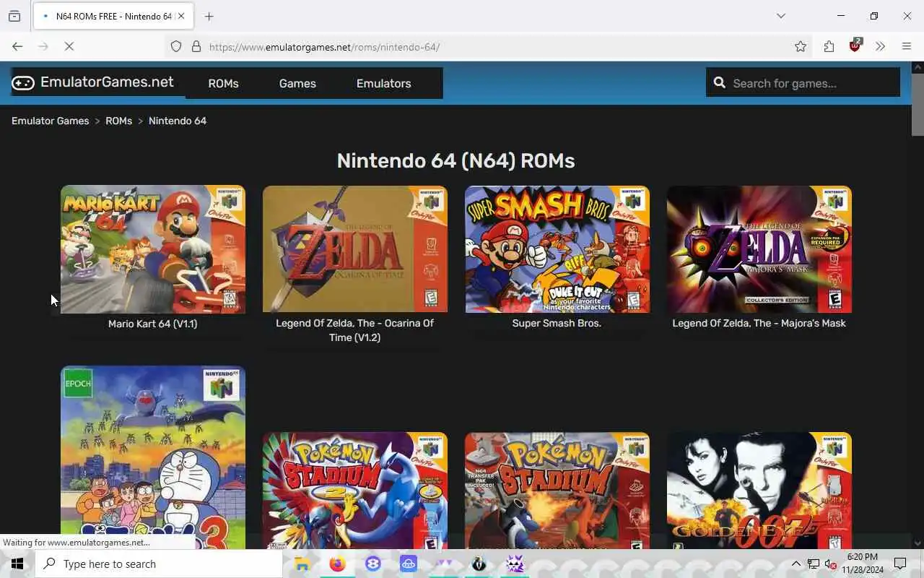The height and width of the screenshot is (578, 924).
Task: Open the notifications action center icon
Action: (x=900, y=564)
